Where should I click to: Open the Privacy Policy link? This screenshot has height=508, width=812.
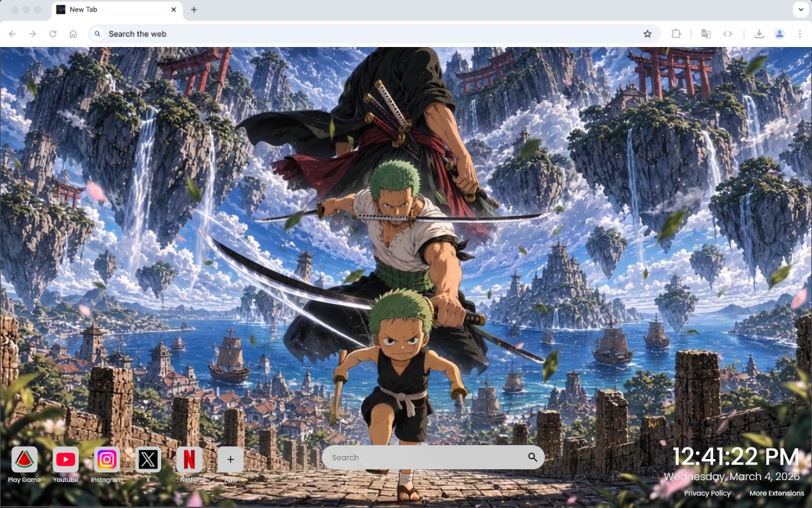(x=707, y=493)
